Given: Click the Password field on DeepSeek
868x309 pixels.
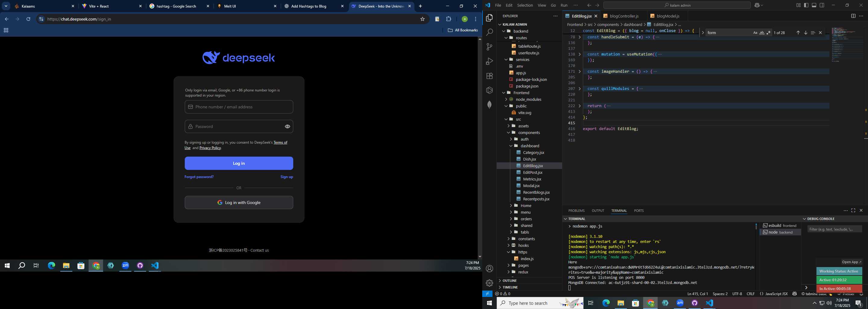Looking at the screenshot, I should pyautogui.click(x=239, y=126).
